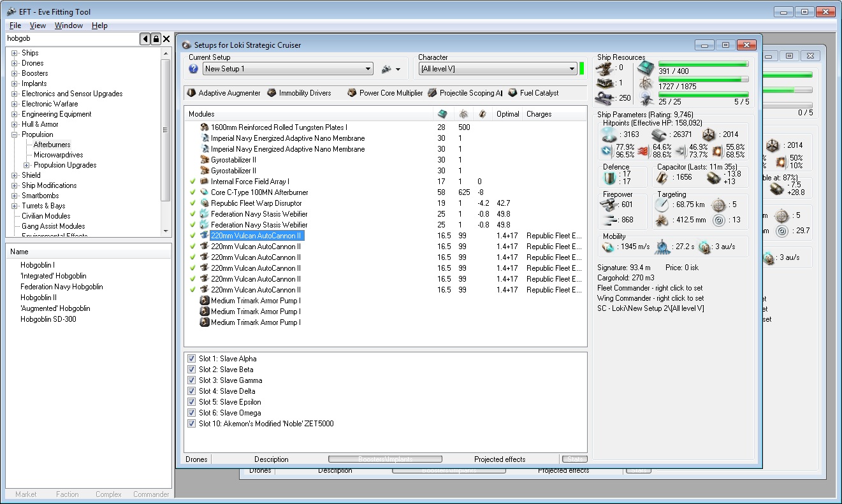Screen dimensions: 842x504
Task: Switch to Projected effects tab in Loki setup window
Action: [x=500, y=459]
